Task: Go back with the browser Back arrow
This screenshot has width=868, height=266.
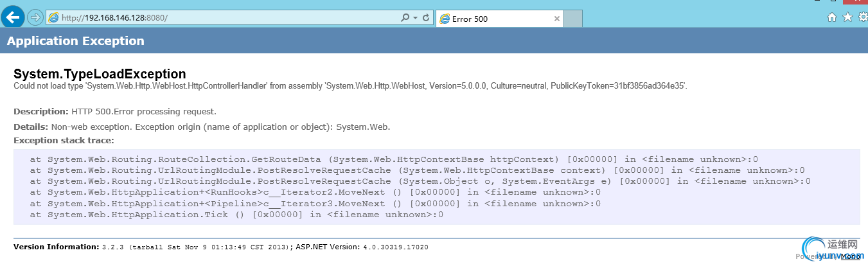Action: click(13, 17)
